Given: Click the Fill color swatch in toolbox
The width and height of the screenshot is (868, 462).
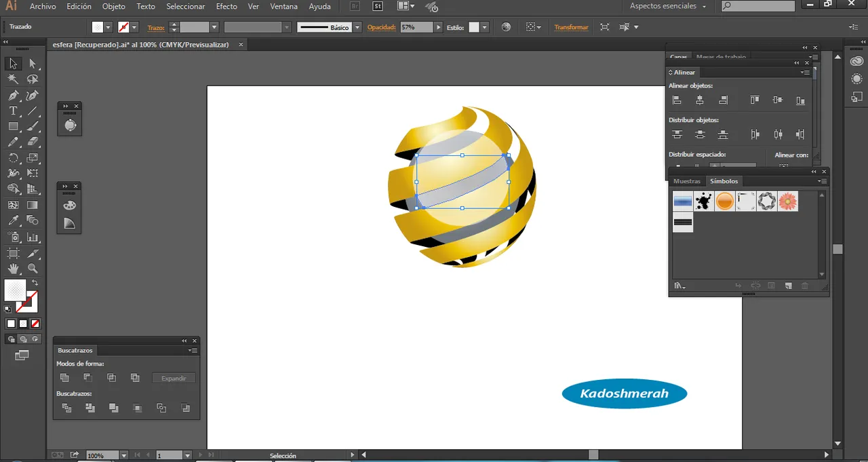Looking at the screenshot, I should [15, 290].
